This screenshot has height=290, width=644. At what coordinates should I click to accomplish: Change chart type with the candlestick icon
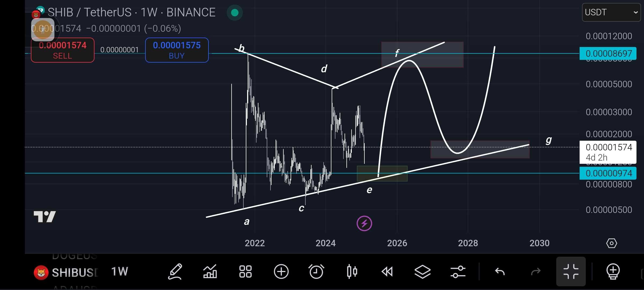point(352,272)
